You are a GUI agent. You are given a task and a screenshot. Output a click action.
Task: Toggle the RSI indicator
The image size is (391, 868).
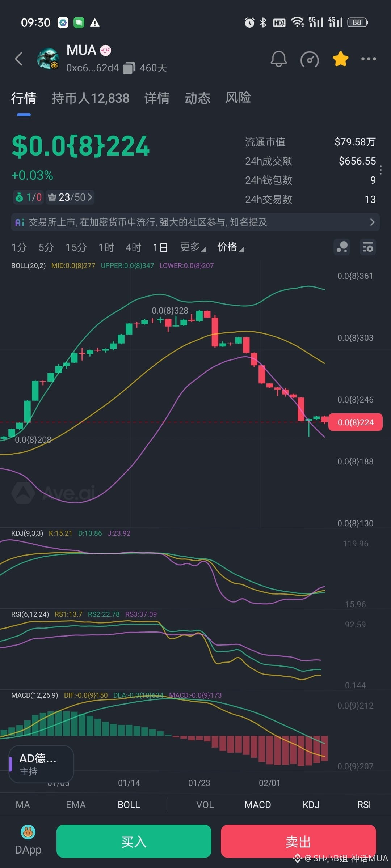364,805
